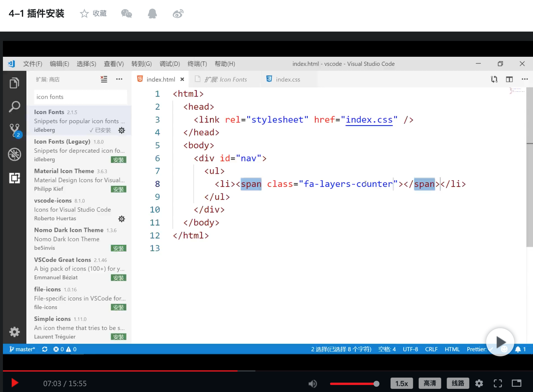The width and height of the screenshot is (533, 392).
Task: Click the split editor icon
Action: 509,79
